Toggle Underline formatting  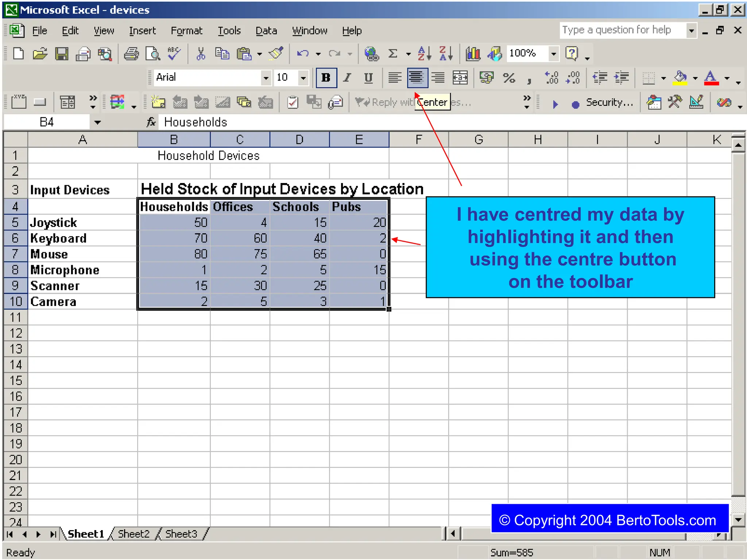tap(368, 78)
